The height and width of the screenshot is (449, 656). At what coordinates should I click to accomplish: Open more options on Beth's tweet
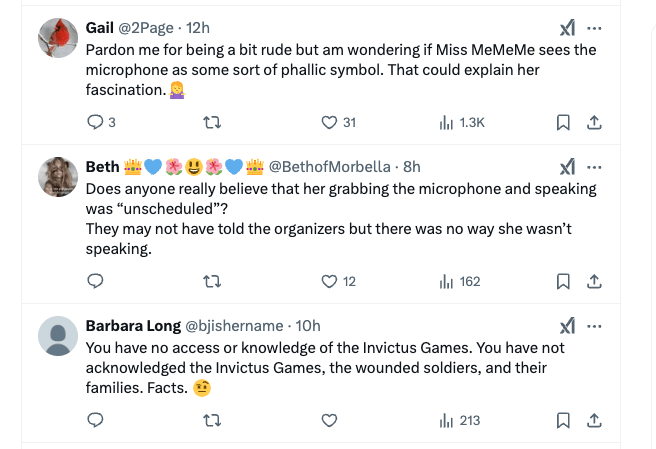(x=595, y=166)
